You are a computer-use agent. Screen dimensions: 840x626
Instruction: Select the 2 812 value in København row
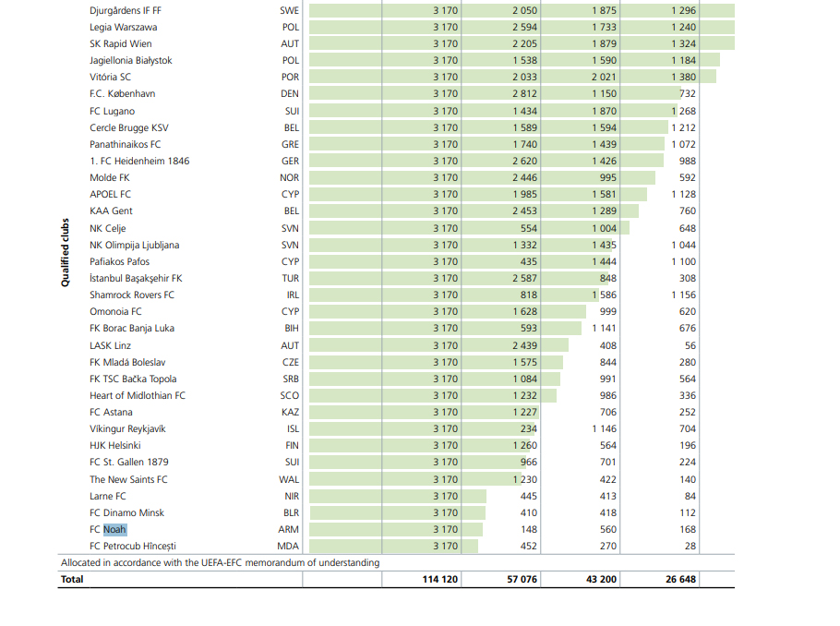coord(524,94)
